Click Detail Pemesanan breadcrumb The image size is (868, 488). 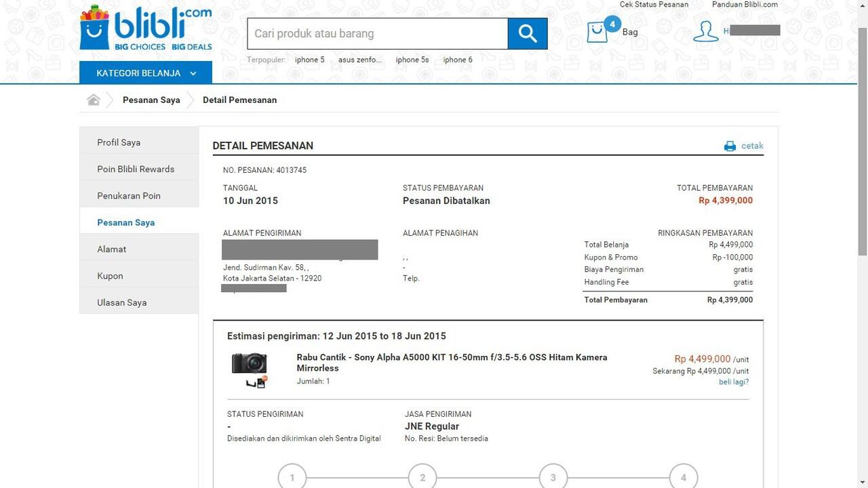(x=239, y=100)
